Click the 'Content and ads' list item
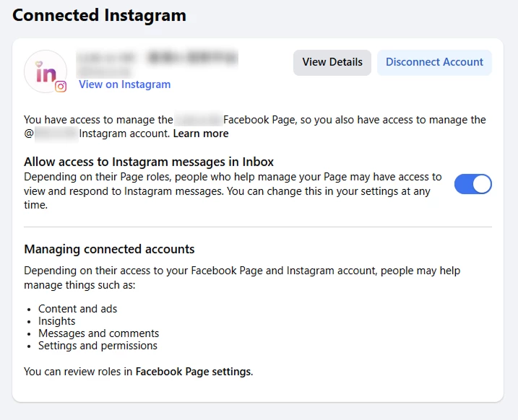The height and width of the screenshot is (420, 518). click(x=77, y=309)
